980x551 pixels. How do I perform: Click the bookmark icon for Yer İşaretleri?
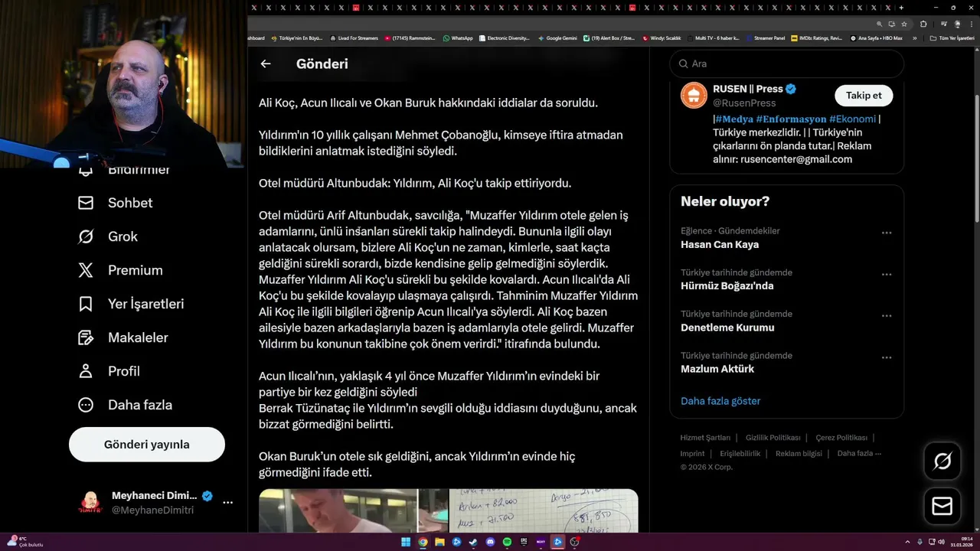[86, 304]
